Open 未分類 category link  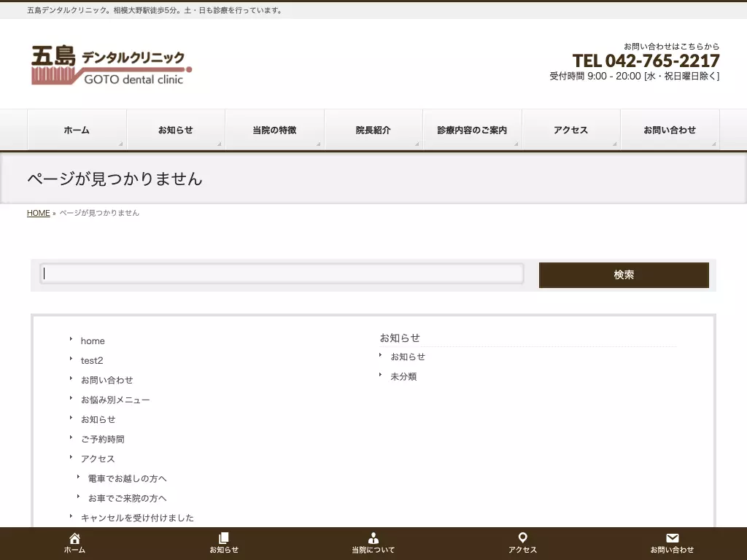(403, 377)
